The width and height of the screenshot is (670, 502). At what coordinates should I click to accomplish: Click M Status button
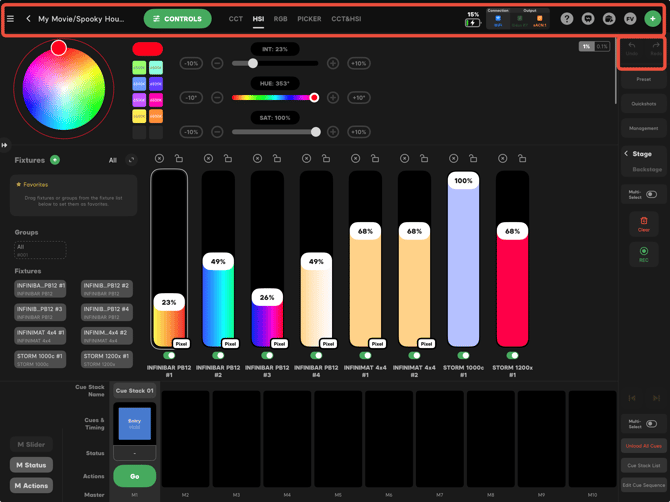pos(31,465)
